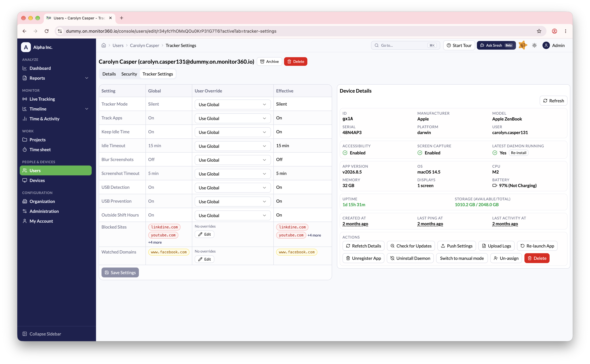Switch to the Security tab
Viewport: 590px width, 364px height.
tap(129, 74)
